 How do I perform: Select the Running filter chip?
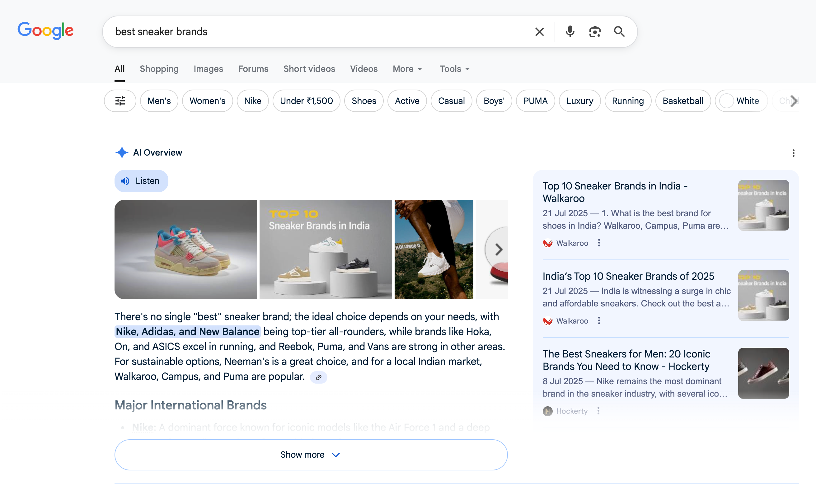628,101
